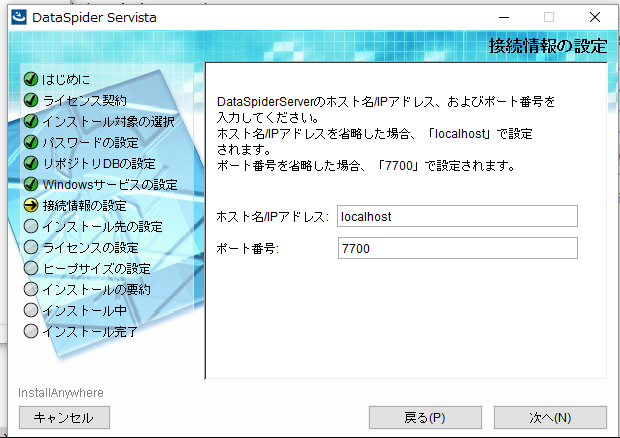Click the 戻る(P) button
This screenshot has width=620, height=438.
click(425, 417)
